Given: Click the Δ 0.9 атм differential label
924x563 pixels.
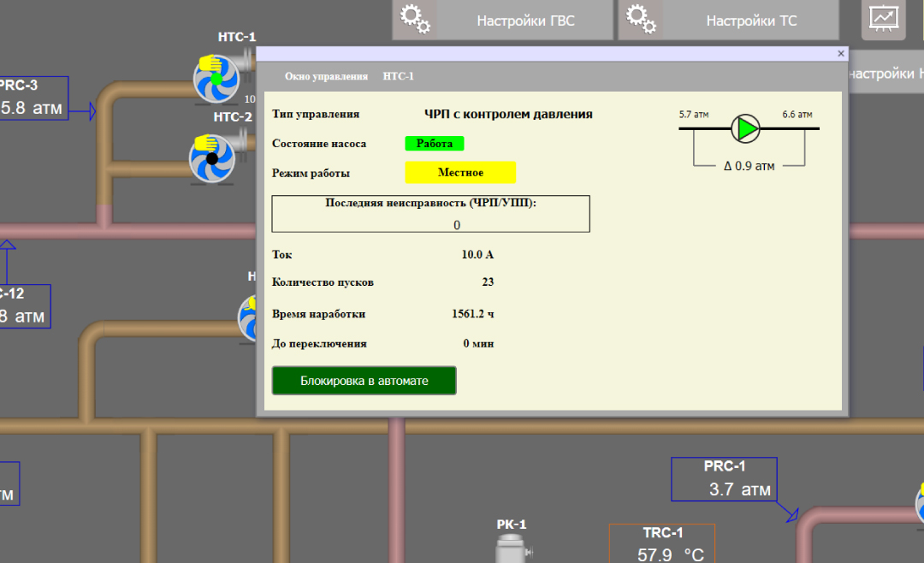Looking at the screenshot, I should click(749, 166).
